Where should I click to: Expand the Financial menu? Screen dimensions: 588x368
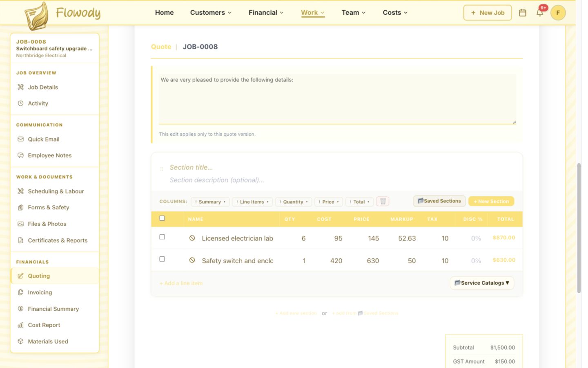coord(266,13)
